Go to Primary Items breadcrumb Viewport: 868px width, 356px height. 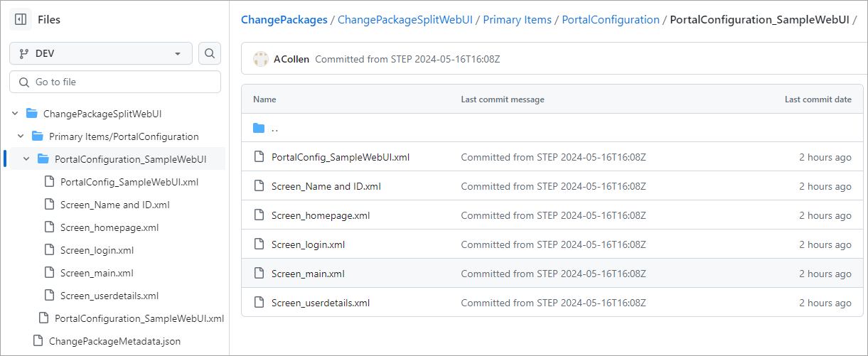pos(517,20)
